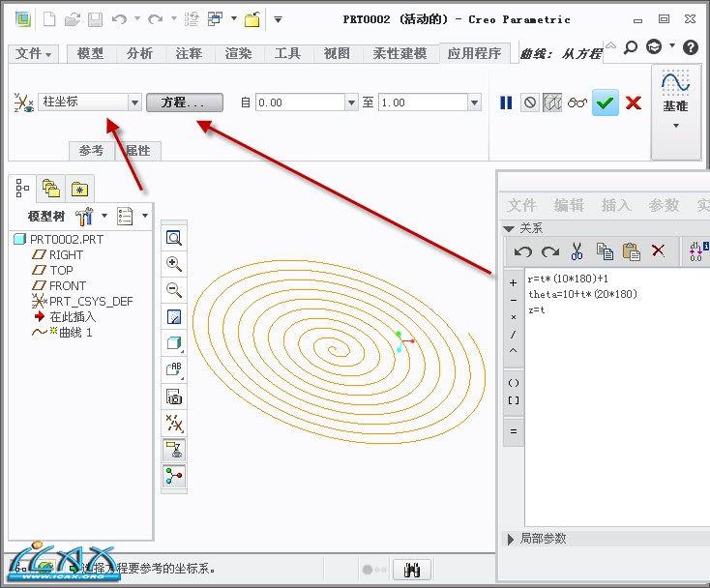Click the repaint screen icon
This screenshot has width=710, height=588.
[x=174, y=316]
